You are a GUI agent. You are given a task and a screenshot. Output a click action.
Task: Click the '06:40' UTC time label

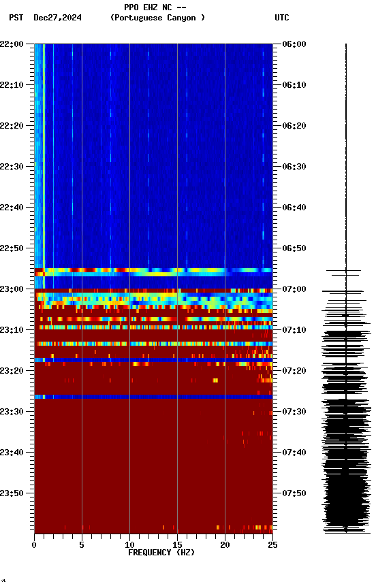[x=294, y=208]
